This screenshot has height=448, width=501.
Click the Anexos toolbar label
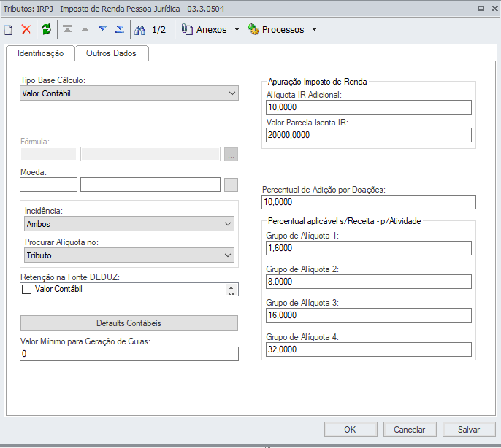(212, 29)
